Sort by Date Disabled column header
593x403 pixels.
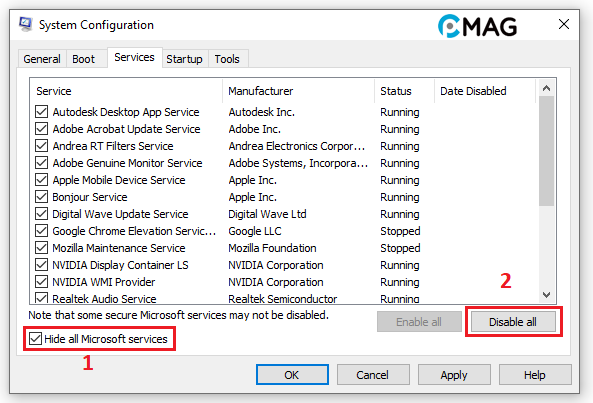coord(485,91)
